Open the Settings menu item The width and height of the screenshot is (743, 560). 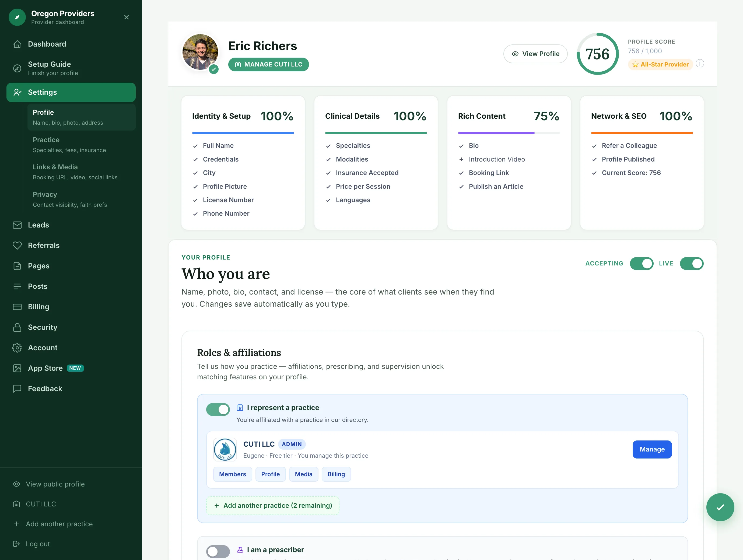[x=71, y=92]
